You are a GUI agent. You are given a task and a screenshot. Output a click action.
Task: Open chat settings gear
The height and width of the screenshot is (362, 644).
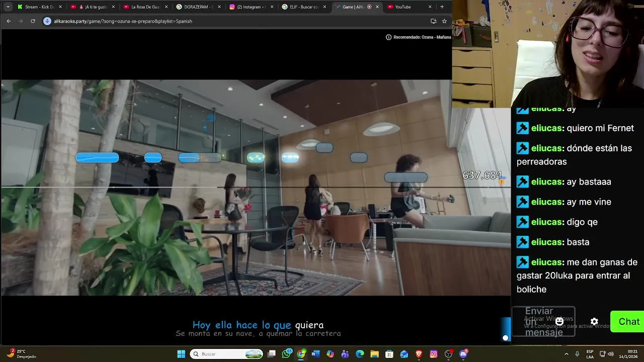click(594, 321)
